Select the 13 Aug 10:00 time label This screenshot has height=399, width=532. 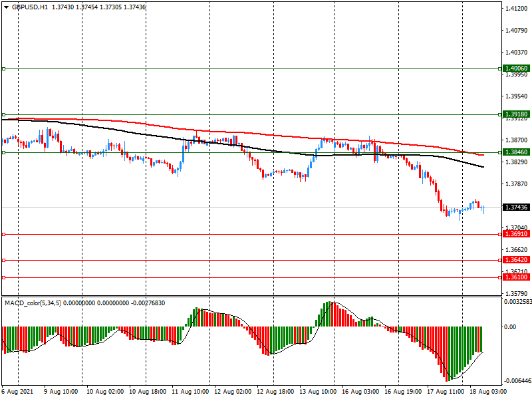[x=318, y=392]
